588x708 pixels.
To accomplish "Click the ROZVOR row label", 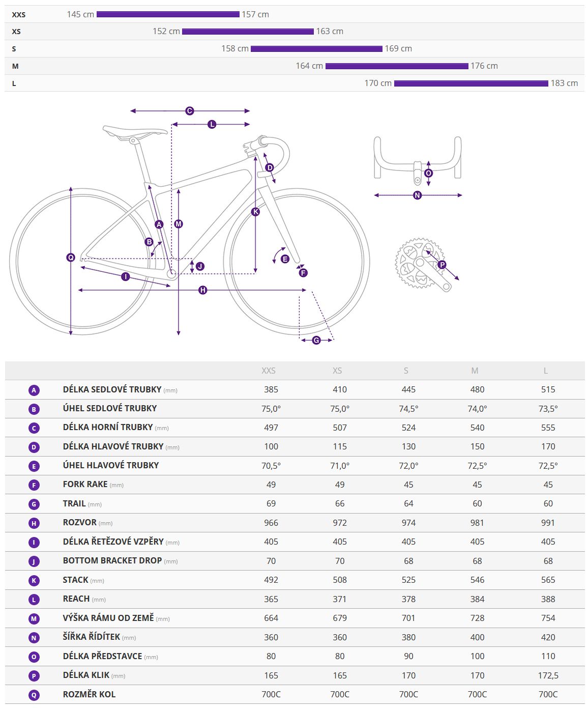I will click(80, 523).
